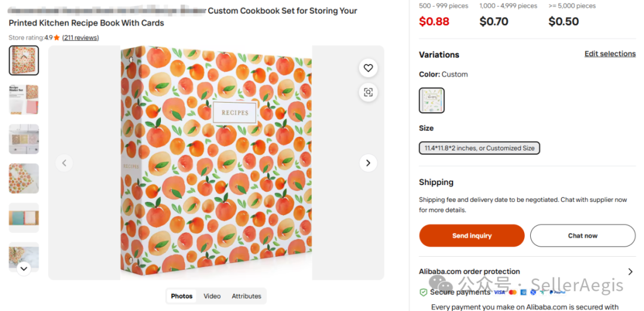
Task: Open the Edit selections link
Action: [x=610, y=54]
